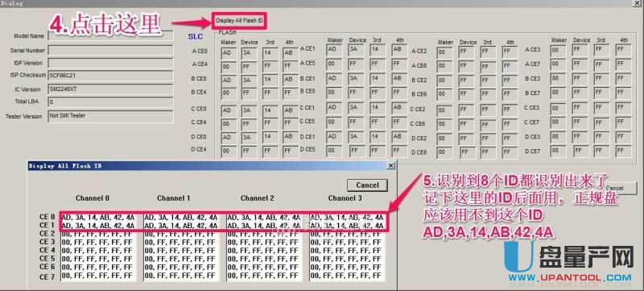Click the Channel 0 column header
The height and width of the screenshot is (291, 644).
point(93,198)
